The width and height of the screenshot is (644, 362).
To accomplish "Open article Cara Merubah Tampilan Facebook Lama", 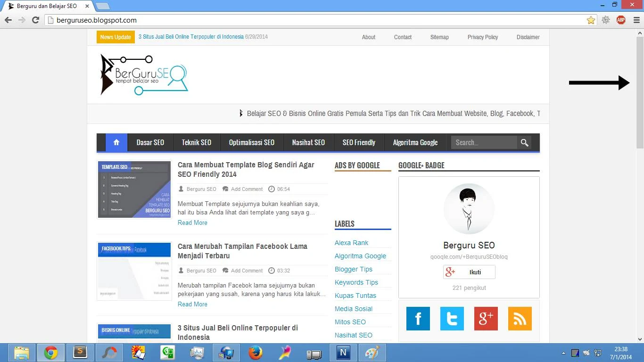I will point(242,251).
